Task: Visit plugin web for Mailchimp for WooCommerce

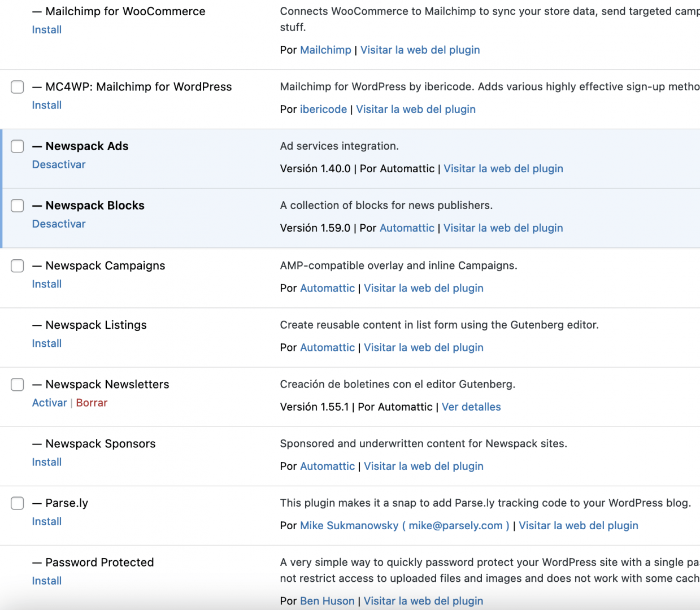Action: (420, 50)
